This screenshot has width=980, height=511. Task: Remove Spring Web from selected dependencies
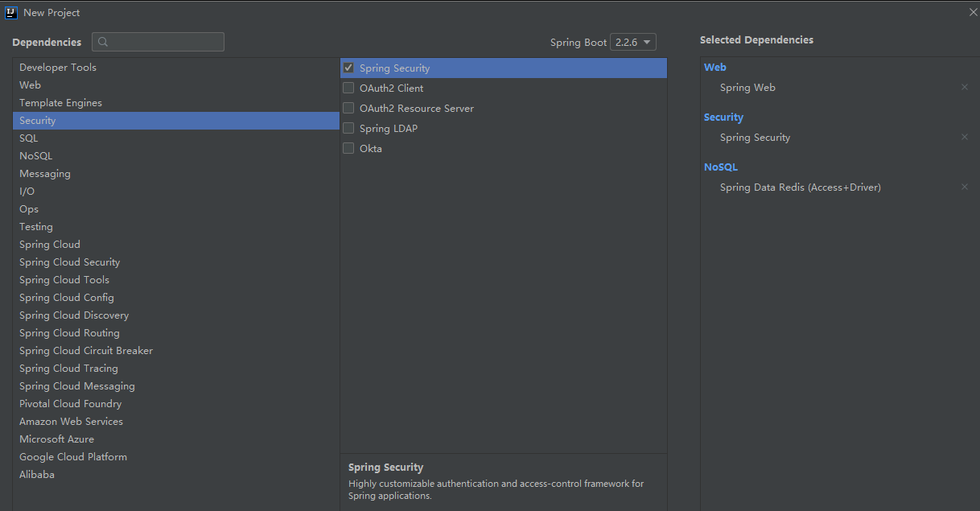point(965,87)
